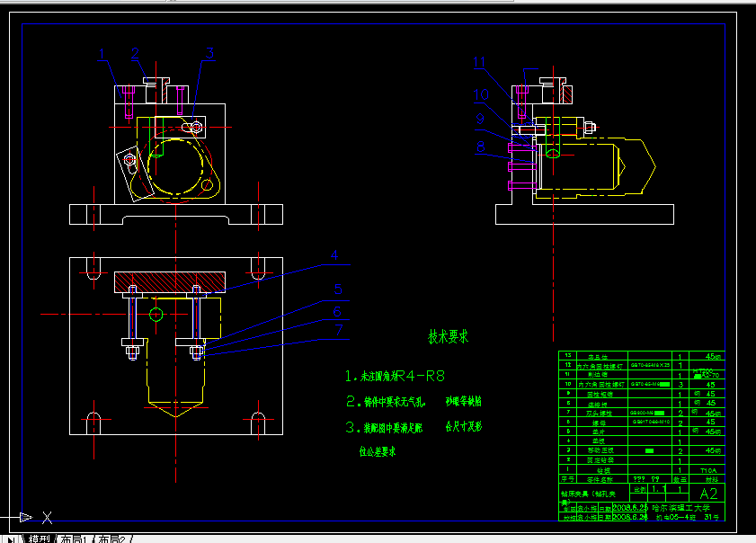Select the 材料 column header
The width and height of the screenshot is (756, 543).
point(712,479)
